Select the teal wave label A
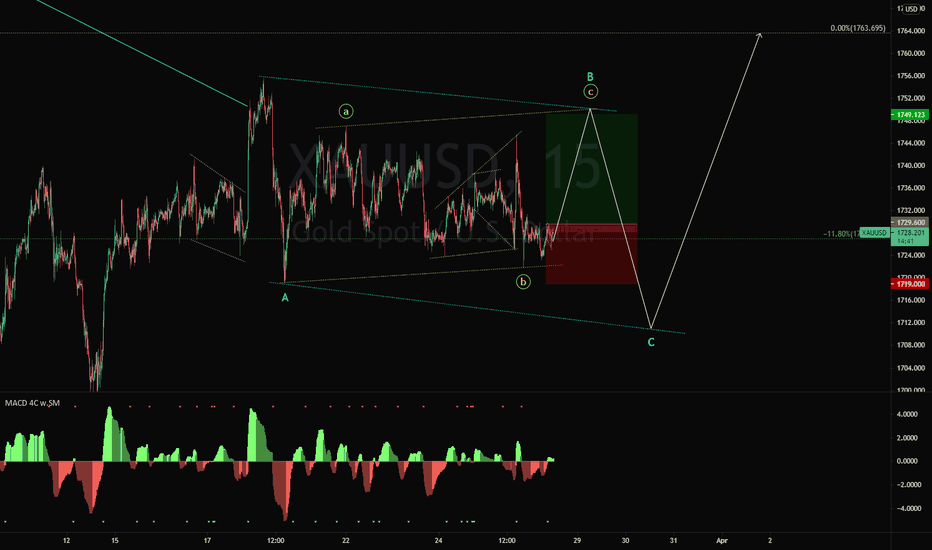This screenshot has width=932, height=550. (285, 297)
